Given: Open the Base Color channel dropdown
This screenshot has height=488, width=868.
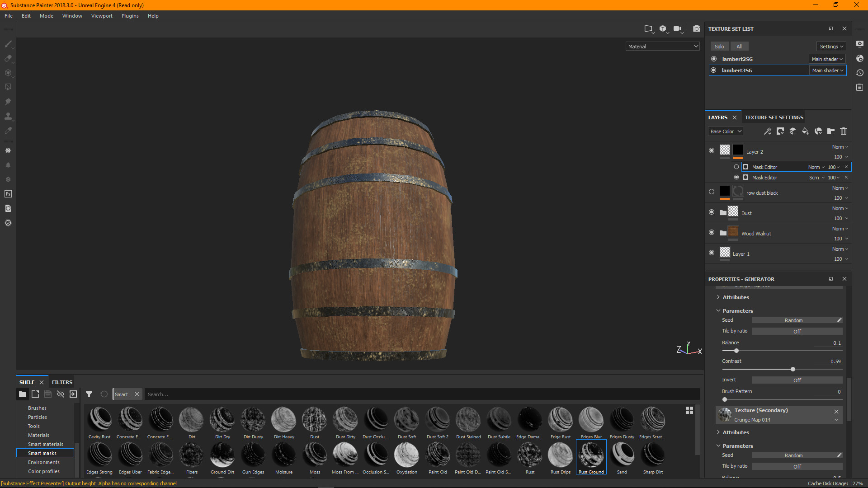Looking at the screenshot, I should click(x=725, y=131).
